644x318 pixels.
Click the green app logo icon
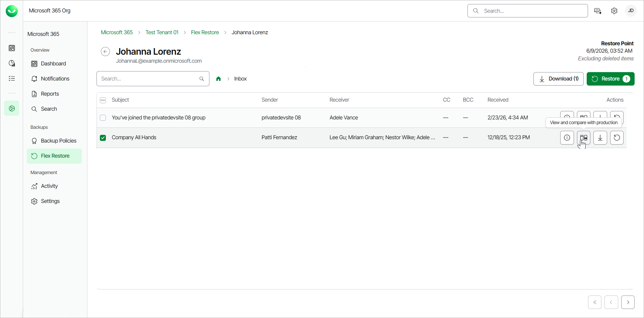point(12,11)
